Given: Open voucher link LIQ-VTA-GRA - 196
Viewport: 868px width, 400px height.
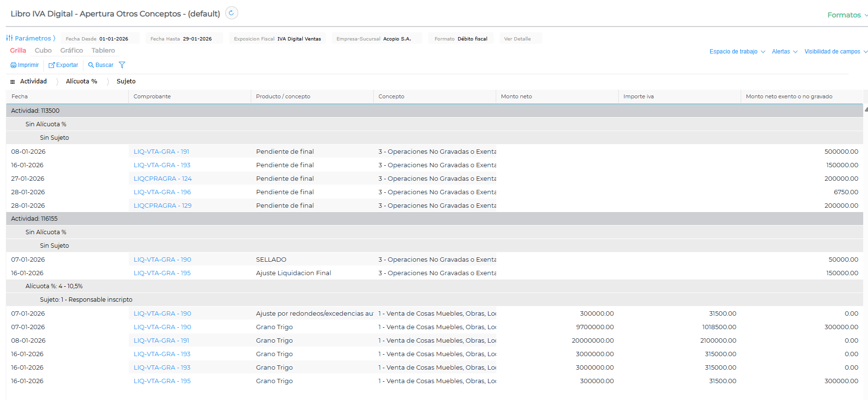Looking at the screenshot, I should click(162, 192).
